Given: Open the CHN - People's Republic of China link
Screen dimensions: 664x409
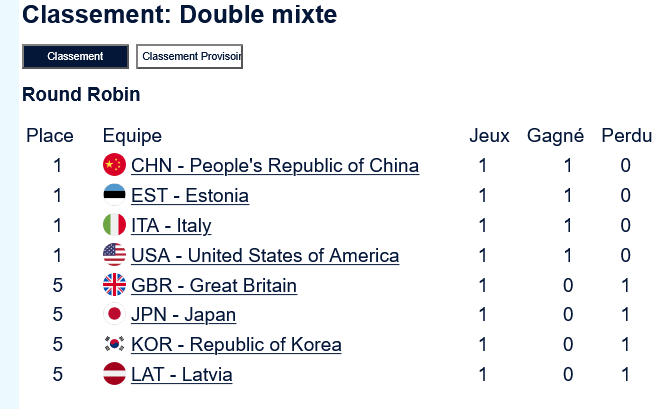Looking at the screenshot, I should (275, 165).
